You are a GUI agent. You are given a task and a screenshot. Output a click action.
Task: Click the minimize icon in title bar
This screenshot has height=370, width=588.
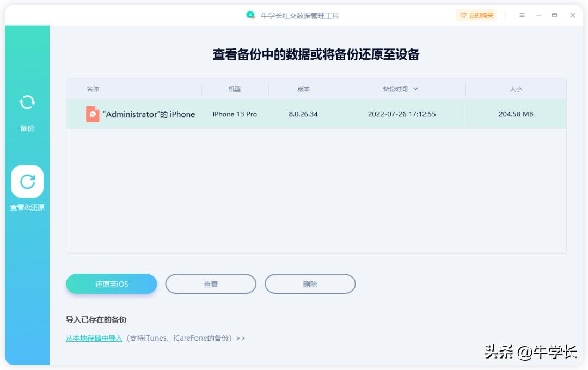(x=538, y=15)
